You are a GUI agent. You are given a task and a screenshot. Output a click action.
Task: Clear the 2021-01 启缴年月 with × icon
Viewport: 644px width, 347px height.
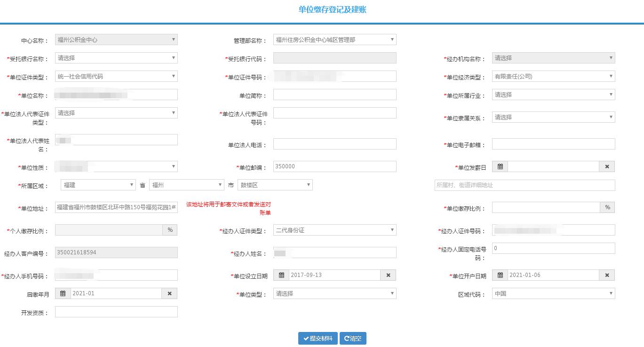point(169,293)
